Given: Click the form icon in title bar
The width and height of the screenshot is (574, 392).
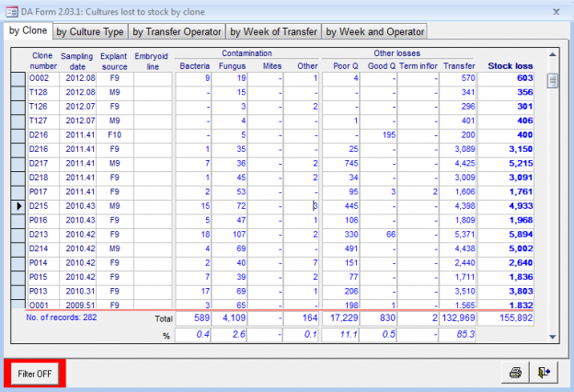Looking at the screenshot, I should point(13,10).
